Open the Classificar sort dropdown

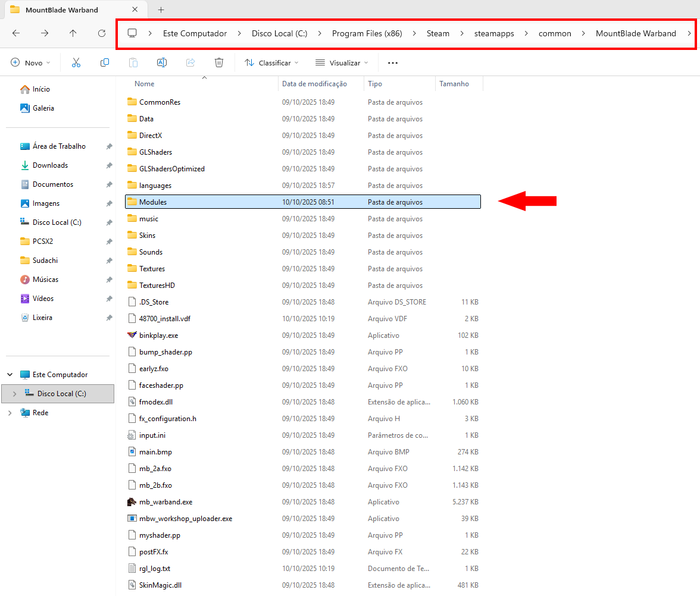[271, 63]
